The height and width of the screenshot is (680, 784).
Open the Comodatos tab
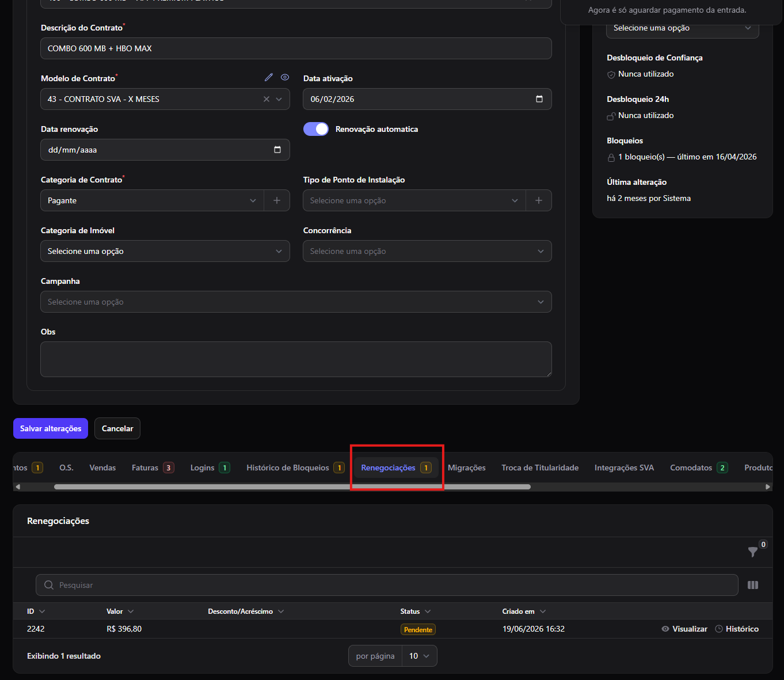[699, 468]
